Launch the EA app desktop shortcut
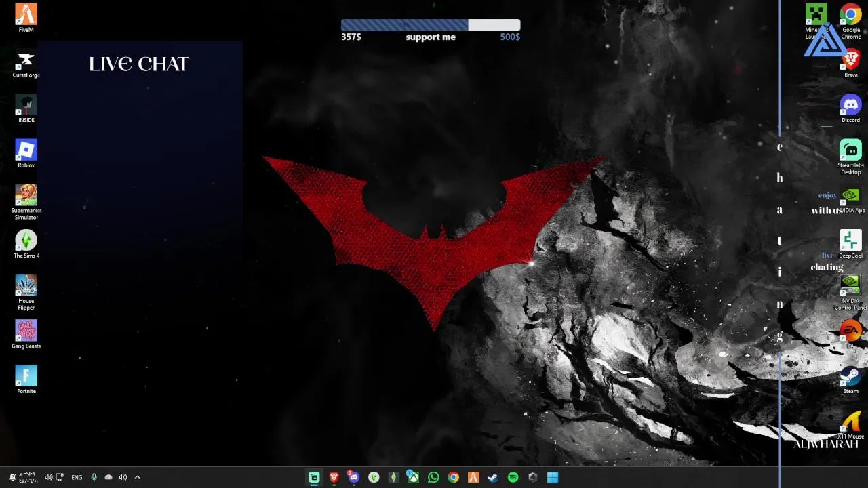The height and width of the screenshot is (488, 868). point(850,335)
